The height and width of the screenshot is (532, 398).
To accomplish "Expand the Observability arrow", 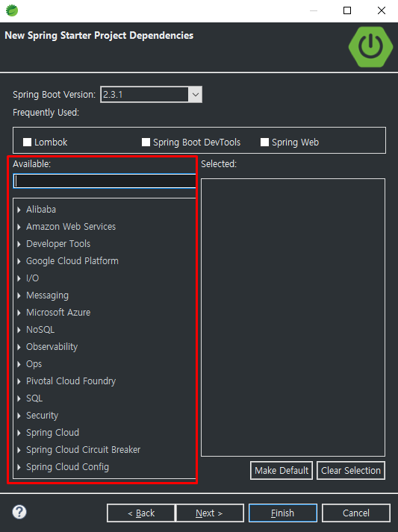I will click(x=19, y=347).
